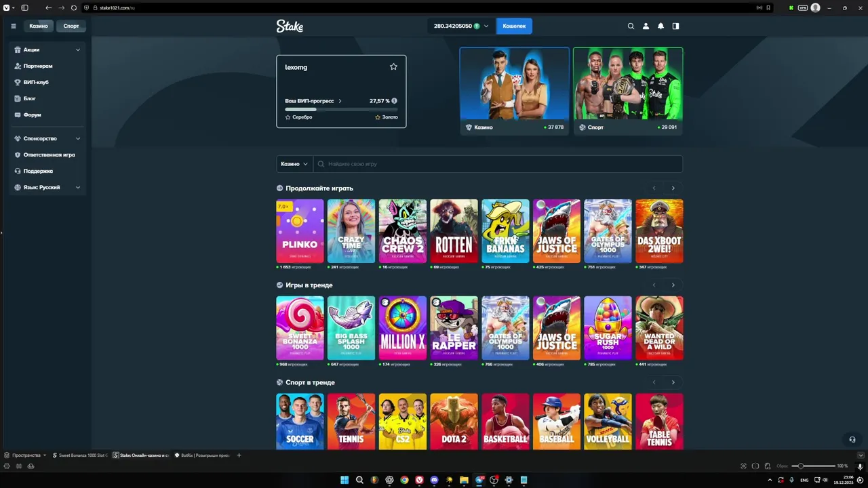Open the Казино promo banner

coord(515,90)
